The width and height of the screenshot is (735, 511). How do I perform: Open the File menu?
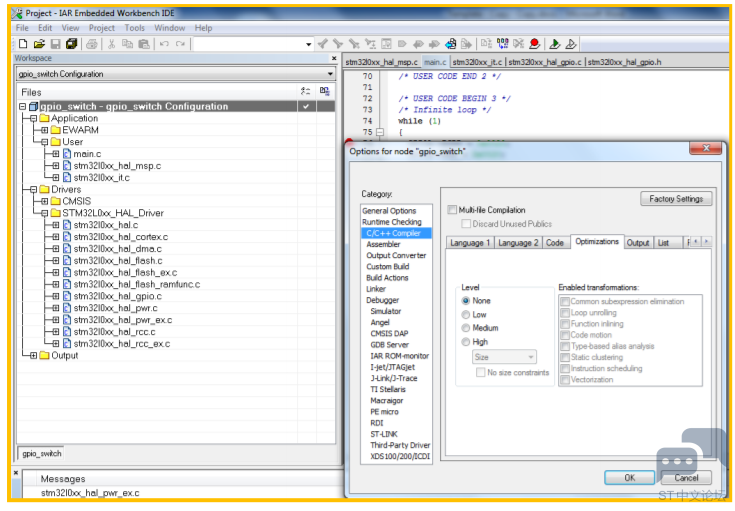[22, 28]
